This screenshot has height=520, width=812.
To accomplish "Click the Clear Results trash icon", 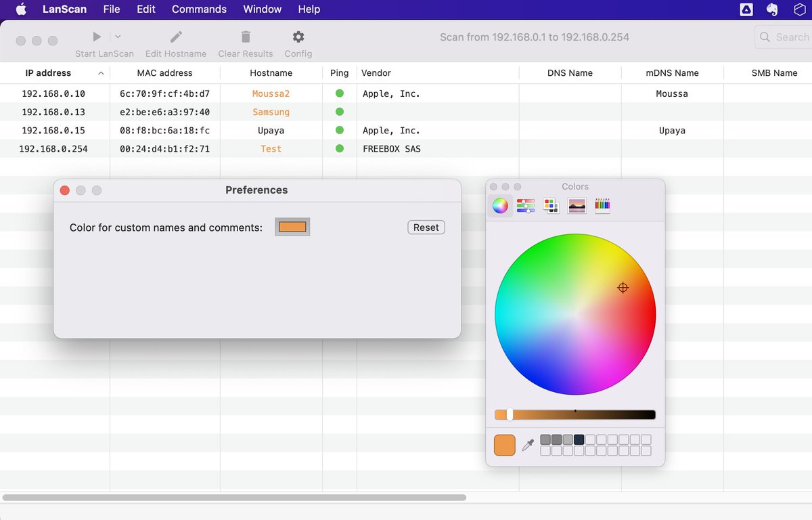I will [246, 37].
